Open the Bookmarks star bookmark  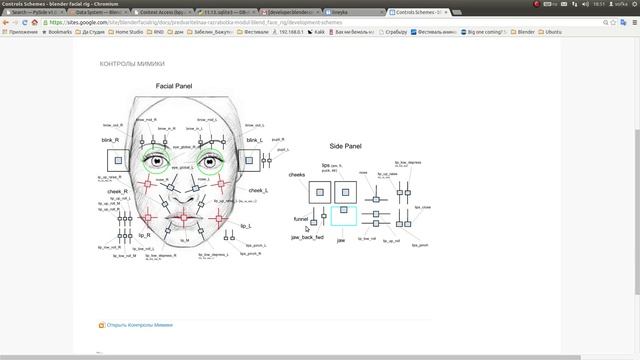coord(57,32)
